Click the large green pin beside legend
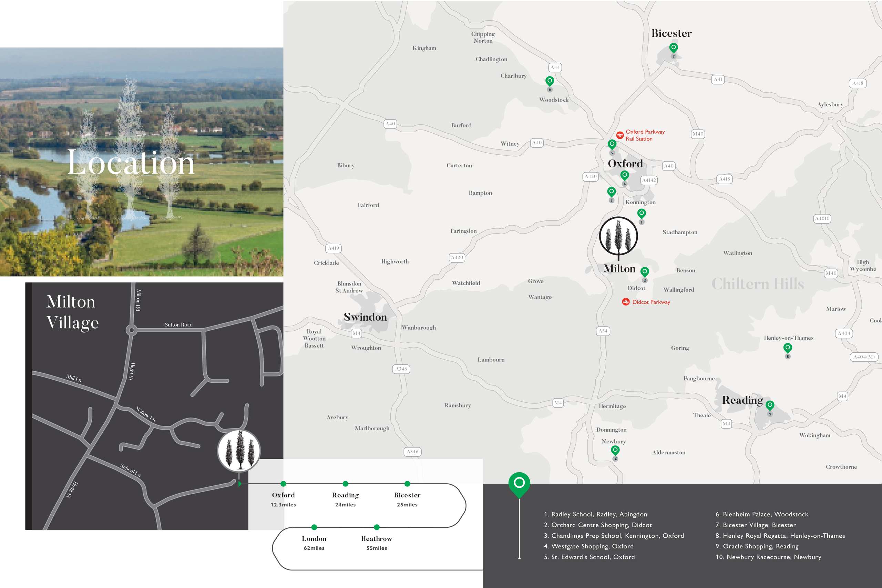Screen dimensions: 882x588 coord(519,483)
